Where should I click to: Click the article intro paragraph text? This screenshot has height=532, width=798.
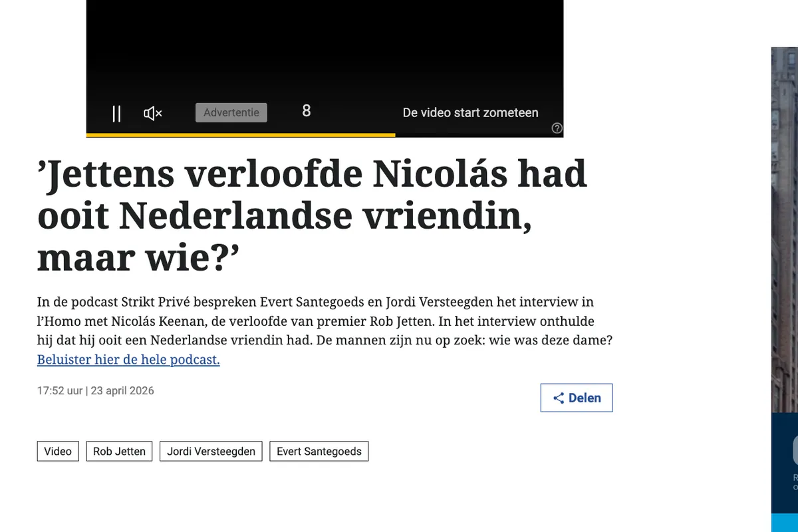325,322
